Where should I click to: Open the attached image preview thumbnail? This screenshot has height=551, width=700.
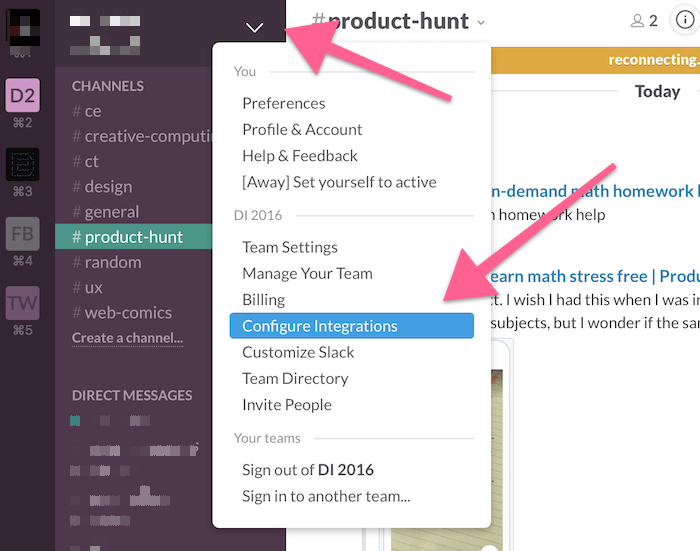point(447,460)
